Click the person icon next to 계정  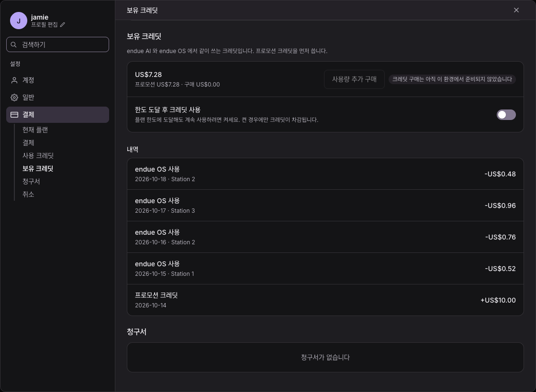click(14, 80)
